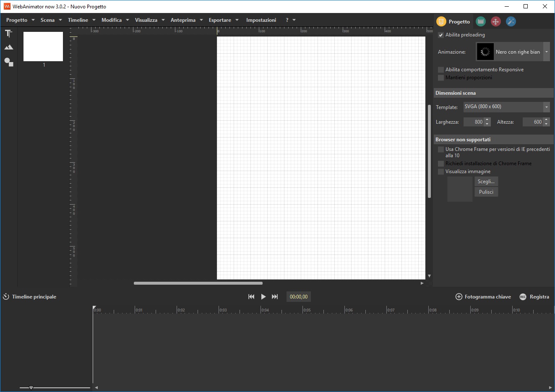Enable Abilita comportamento Responsive checkbox

(x=441, y=70)
